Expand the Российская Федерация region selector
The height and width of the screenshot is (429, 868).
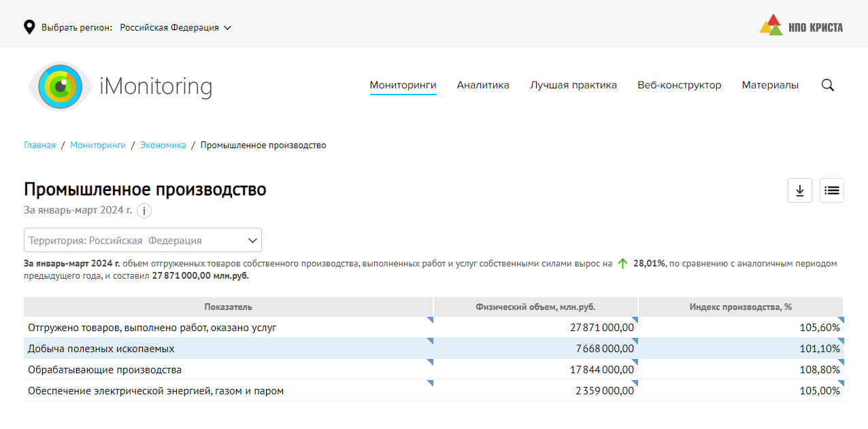(x=176, y=28)
